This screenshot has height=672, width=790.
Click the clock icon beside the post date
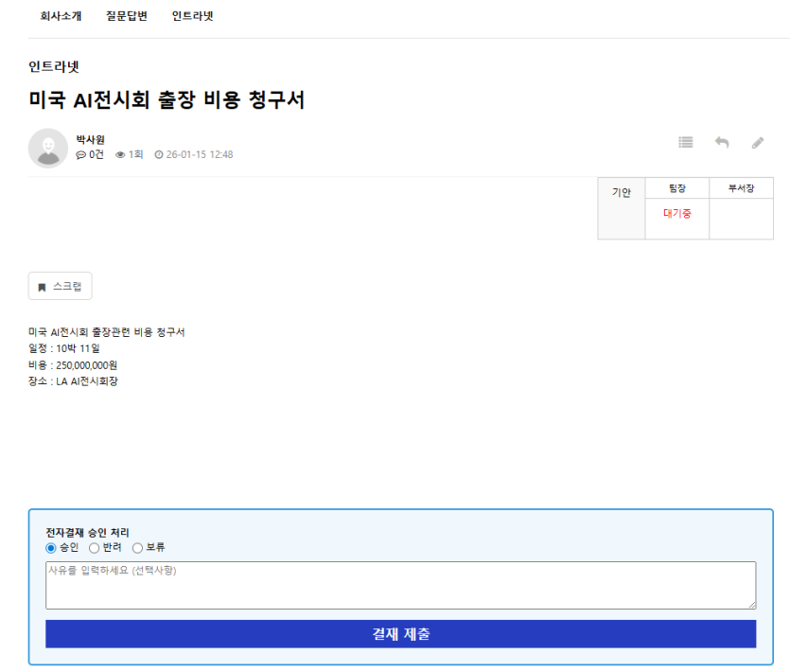(159, 155)
